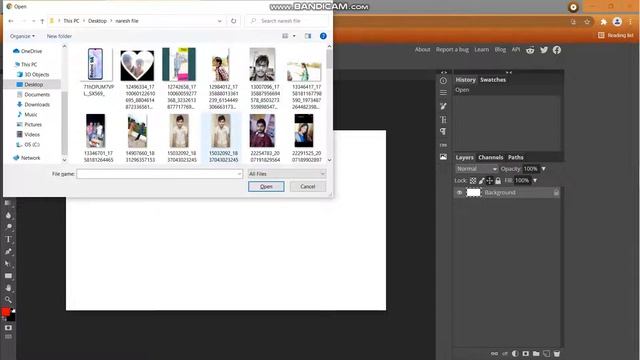Open the Normal blend mode dropdown
This screenshot has height=360, width=640.
tap(476, 169)
